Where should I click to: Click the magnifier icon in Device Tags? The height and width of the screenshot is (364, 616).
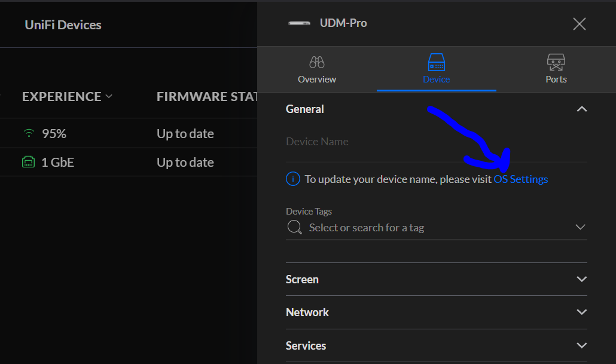[x=294, y=228]
